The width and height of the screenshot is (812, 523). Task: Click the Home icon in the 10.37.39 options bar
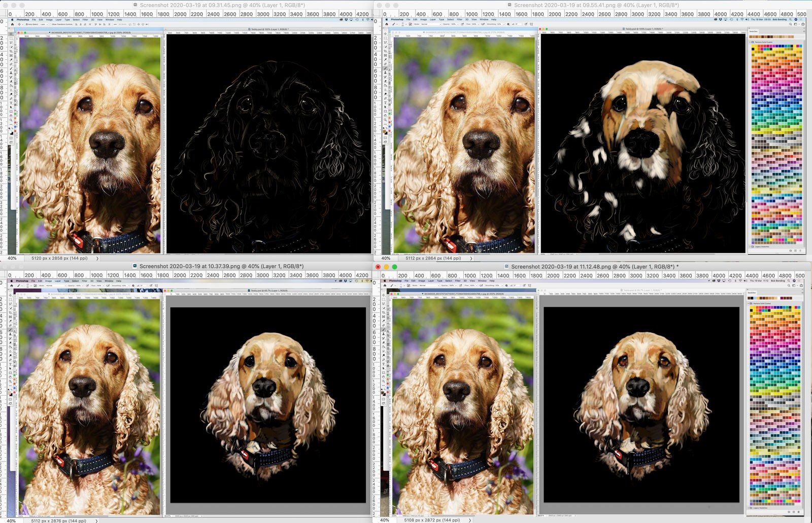12,286
